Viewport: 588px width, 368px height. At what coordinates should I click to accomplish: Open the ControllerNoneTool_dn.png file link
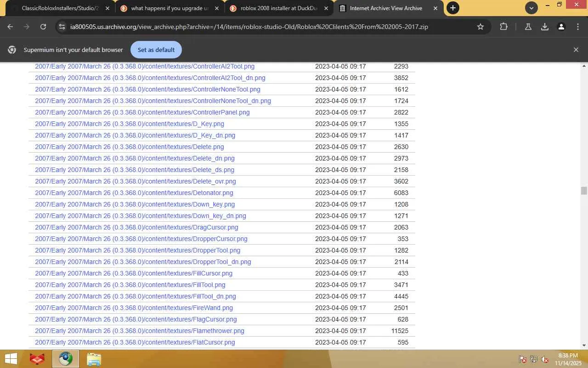153,101
